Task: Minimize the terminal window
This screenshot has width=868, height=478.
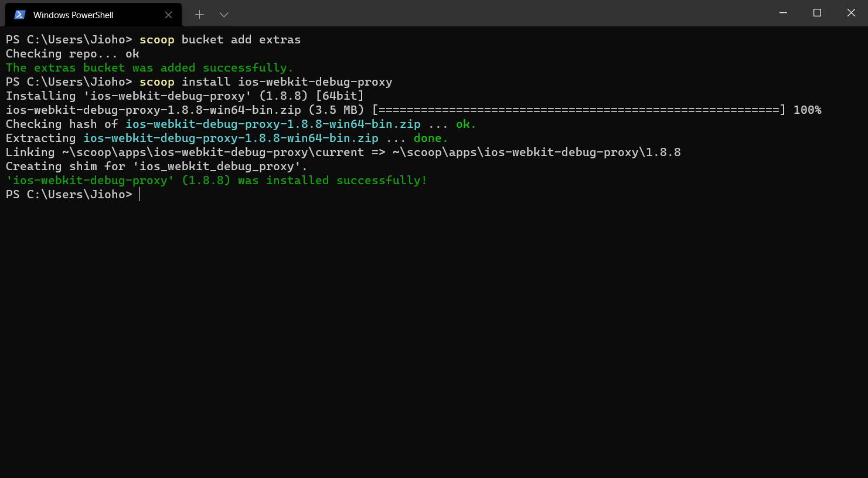Action: tap(784, 13)
